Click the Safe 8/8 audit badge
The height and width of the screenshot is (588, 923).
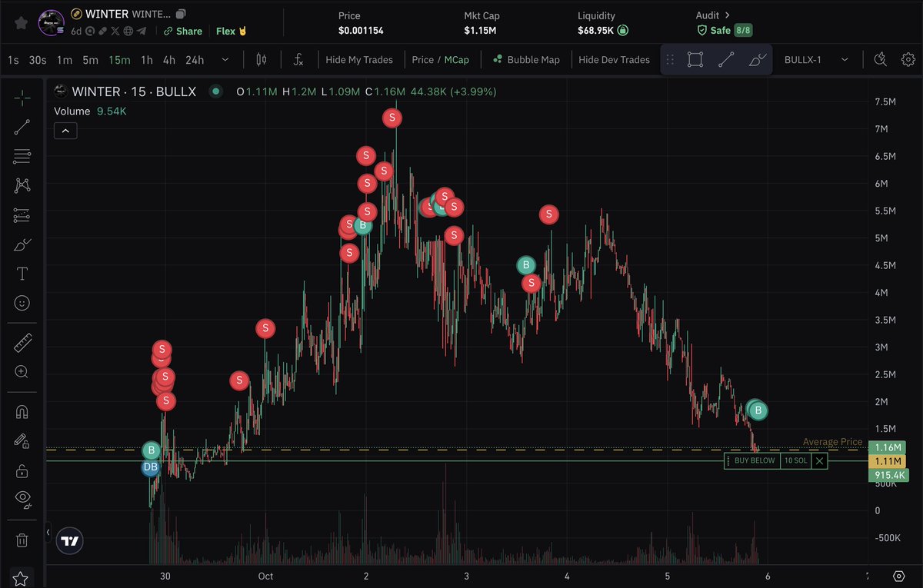(x=723, y=31)
